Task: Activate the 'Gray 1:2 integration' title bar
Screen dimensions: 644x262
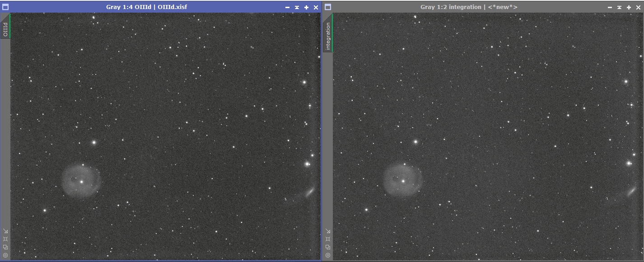Action: 469,7
